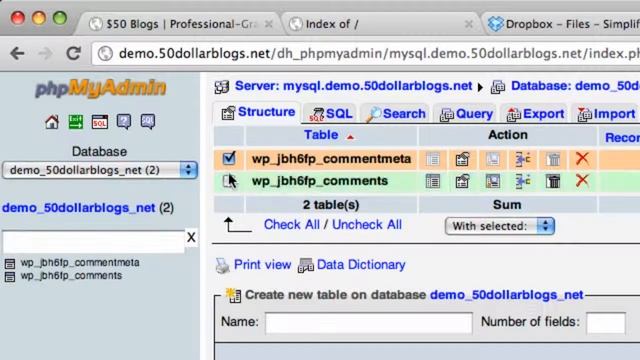Browse the wp_jbh6fp_comments table
Viewport: 640px width, 360px height.
coord(433,181)
